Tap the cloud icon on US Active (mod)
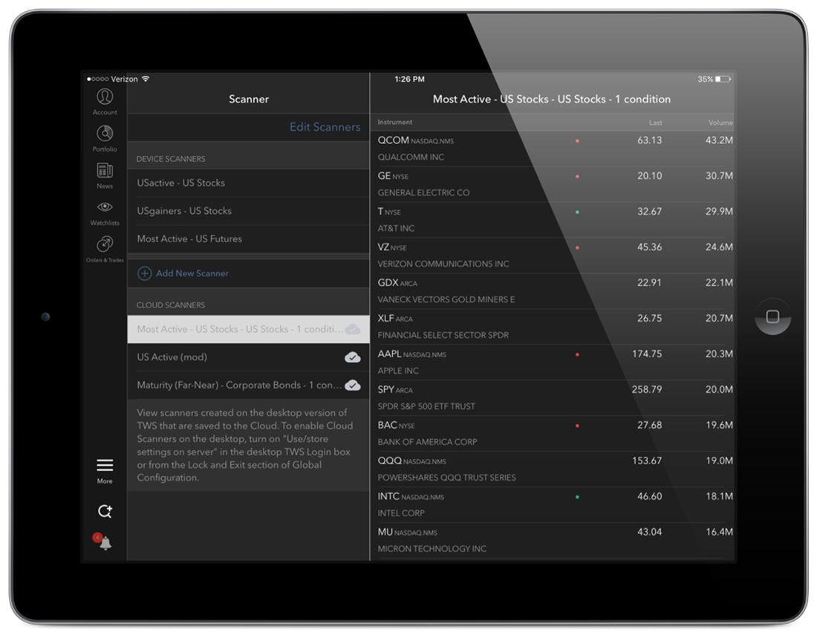817x644 pixels. click(353, 357)
